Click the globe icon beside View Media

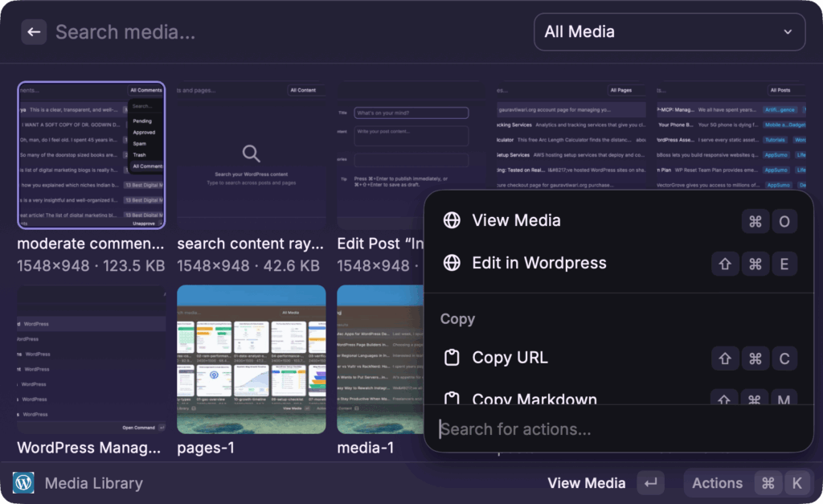(452, 220)
